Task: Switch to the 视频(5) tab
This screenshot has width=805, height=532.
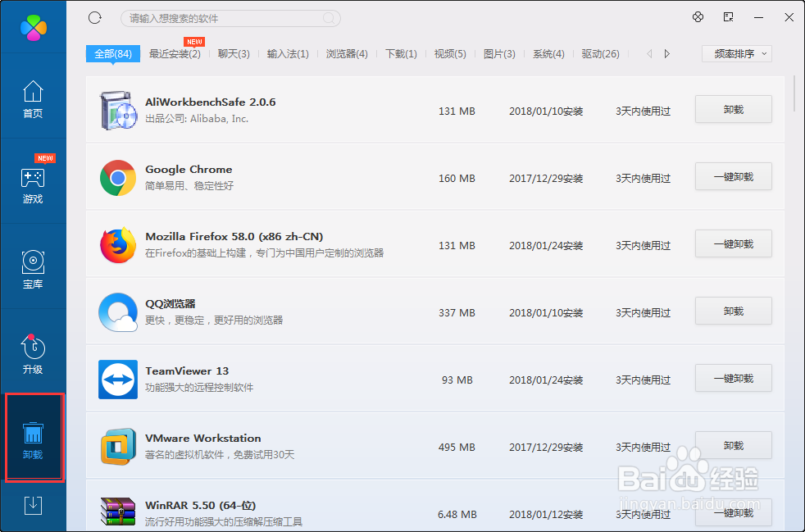Action: point(450,53)
